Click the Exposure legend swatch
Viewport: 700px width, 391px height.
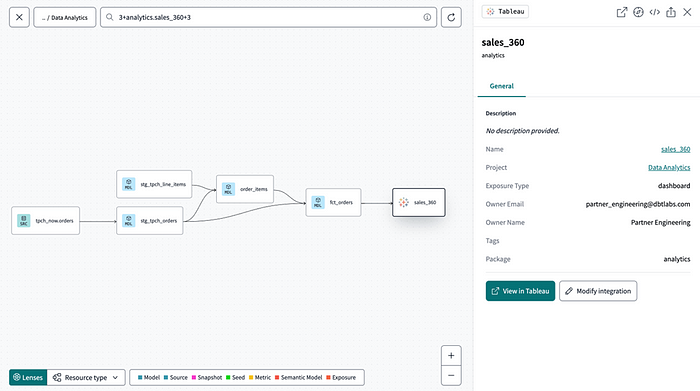(x=329, y=377)
